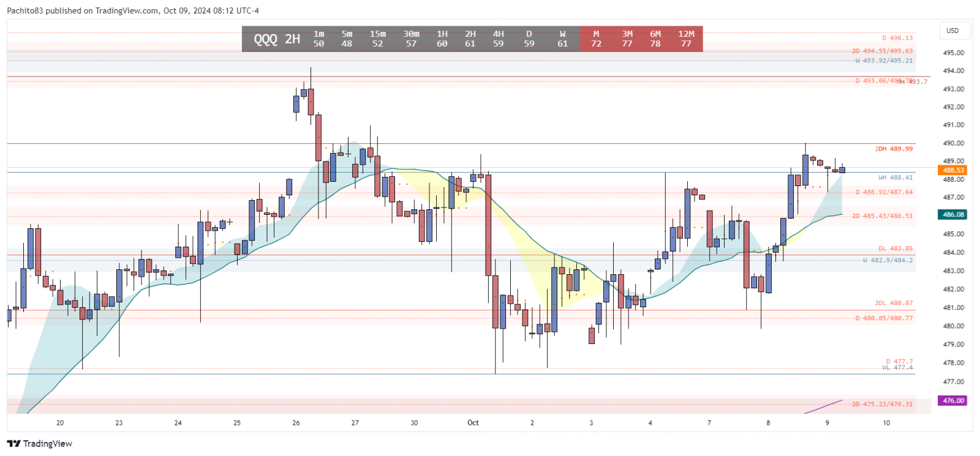The height and width of the screenshot is (456, 980).
Task: Click the '27' date label on time axis
Action: pyautogui.click(x=355, y=423)
